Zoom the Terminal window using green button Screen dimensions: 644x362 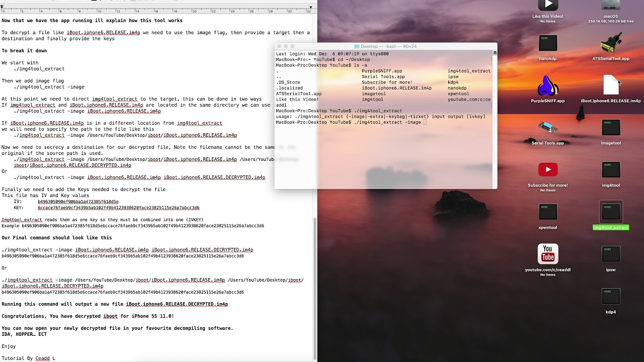click(x=293, y=46)
